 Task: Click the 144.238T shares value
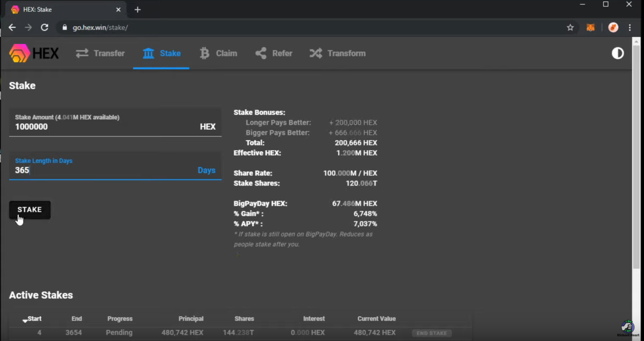click(x=238, y=333)
